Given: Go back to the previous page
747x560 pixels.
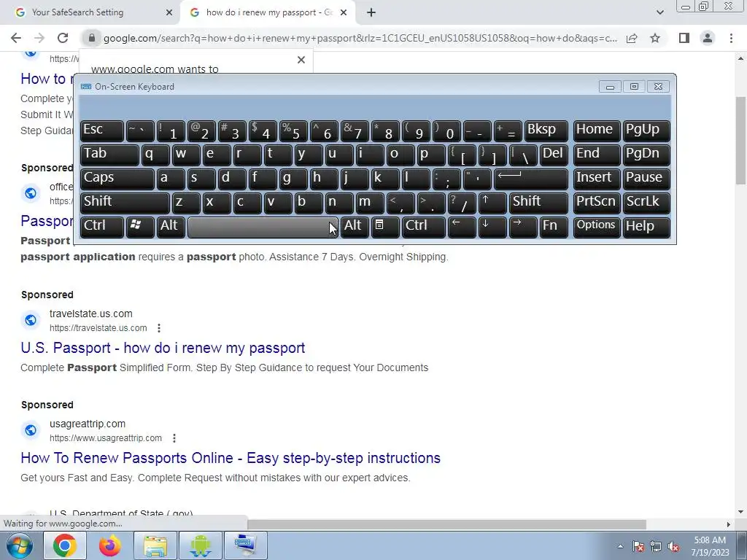Looking at the screenshot, I should [x=16, y=38].
